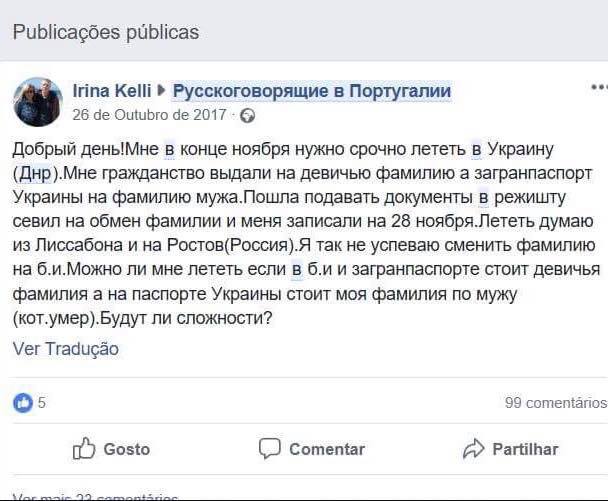Open the 26 de Outubro de 2017 timestamp
This screenshot has width=608, height=501.
(x=150, y=115)
